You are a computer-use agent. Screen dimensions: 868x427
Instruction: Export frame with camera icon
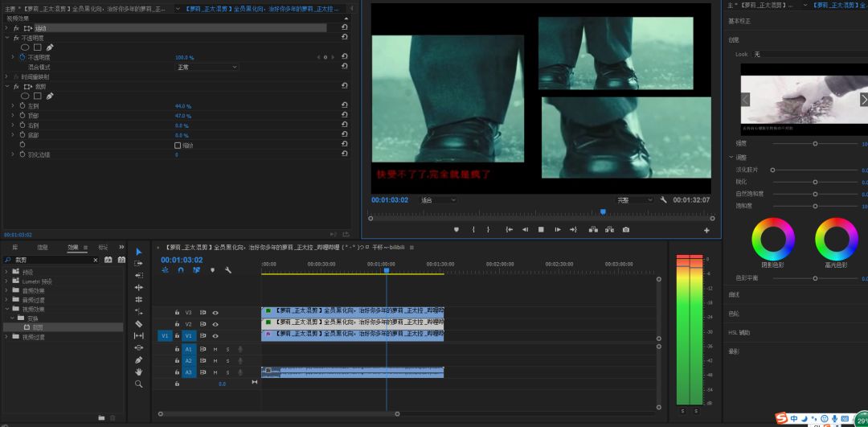[x=625, y=230]
